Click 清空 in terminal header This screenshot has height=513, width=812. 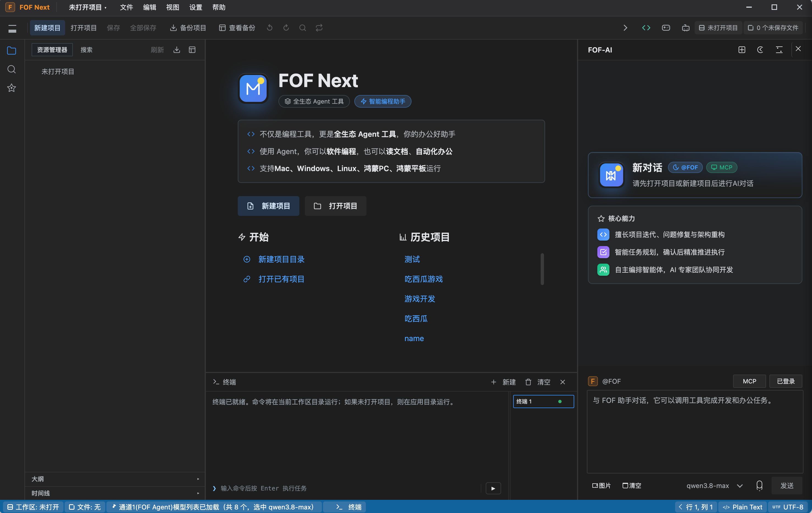tap(538, 382)
